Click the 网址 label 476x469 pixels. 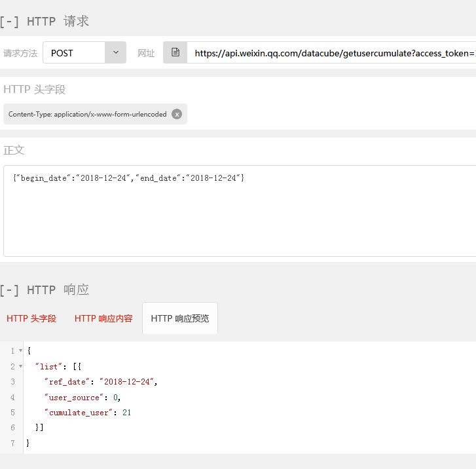[146, 53]
